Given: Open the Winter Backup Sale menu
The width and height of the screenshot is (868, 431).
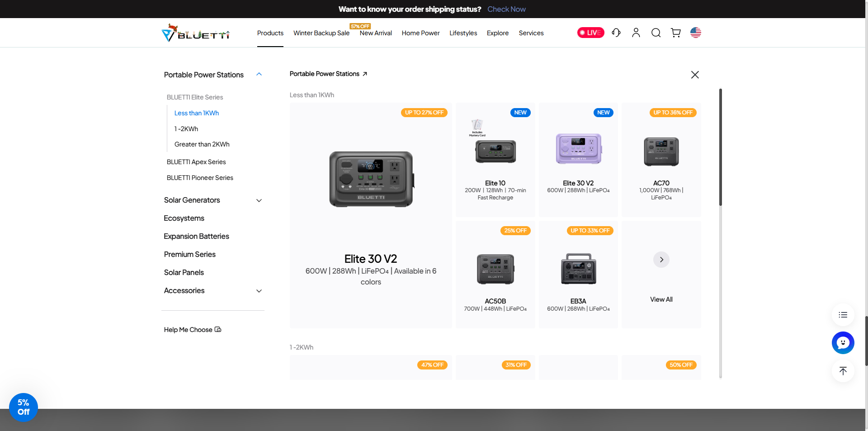Looking at the screenshot, I should (321, 33).
